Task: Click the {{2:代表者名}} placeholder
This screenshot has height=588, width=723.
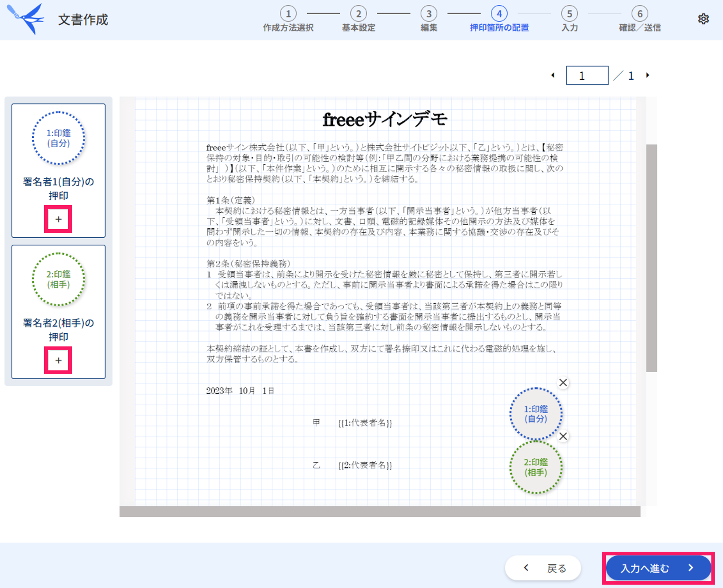Action: point(365,465)
